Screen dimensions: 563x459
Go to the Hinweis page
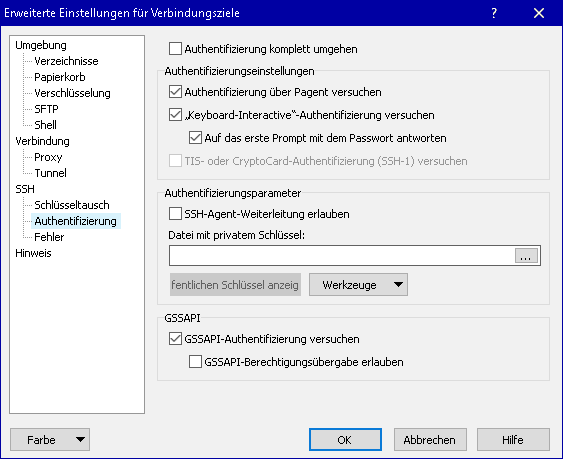click(33, 253)
